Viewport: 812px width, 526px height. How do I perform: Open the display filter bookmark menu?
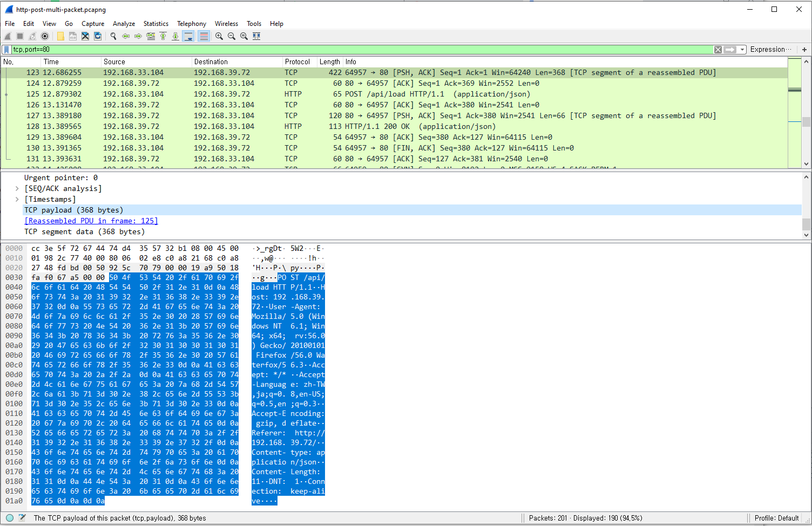coord(6,50)
